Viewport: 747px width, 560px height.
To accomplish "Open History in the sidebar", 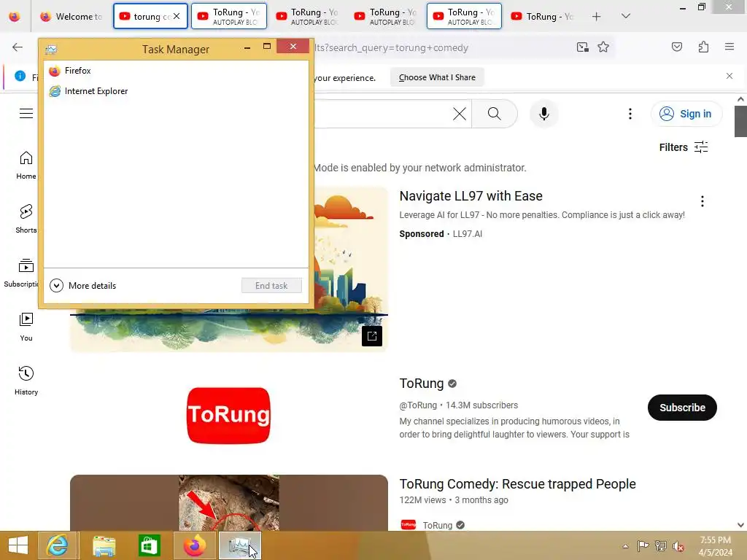I will [x=26, y=381].
